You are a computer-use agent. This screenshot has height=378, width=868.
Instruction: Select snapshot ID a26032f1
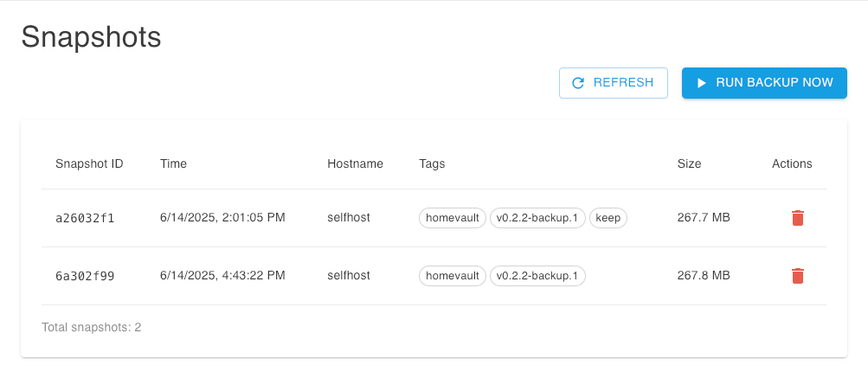point(85,218)
